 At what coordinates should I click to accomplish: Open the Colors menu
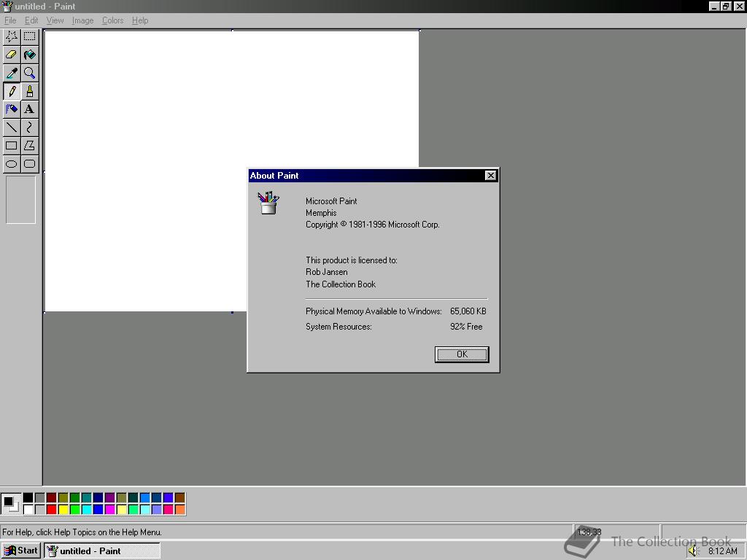[113, 20]
